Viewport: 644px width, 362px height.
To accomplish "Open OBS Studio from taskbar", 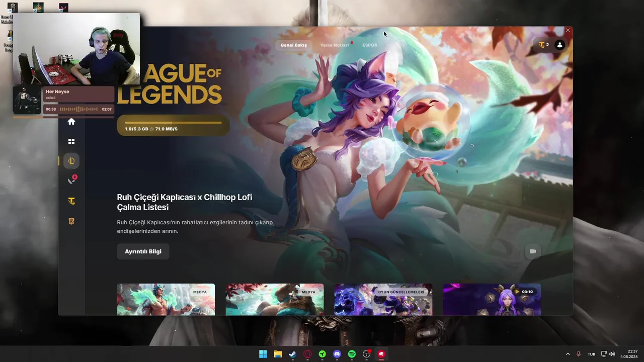I will pos(367,354).
